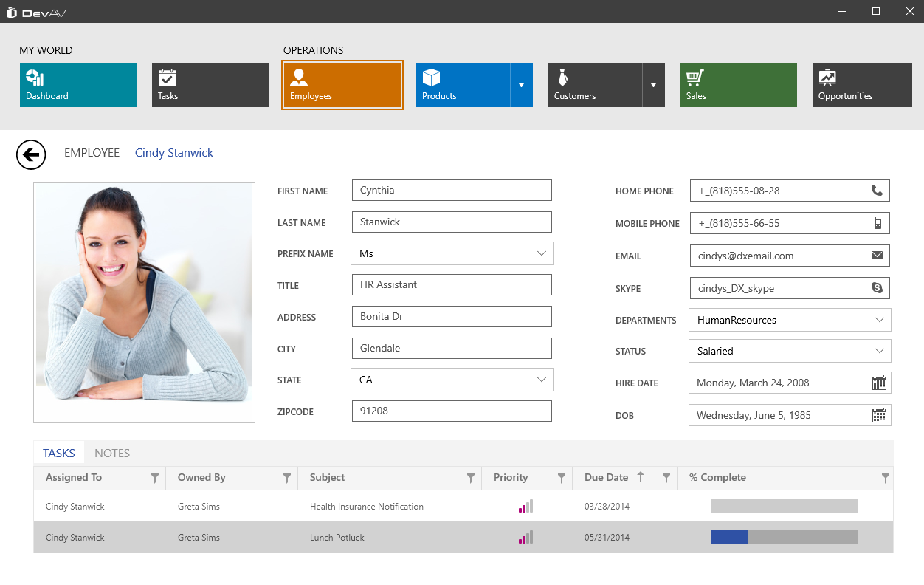924x585 pixels.
Task: Open the Hire Date calendar picker
Action: (879, 383)
